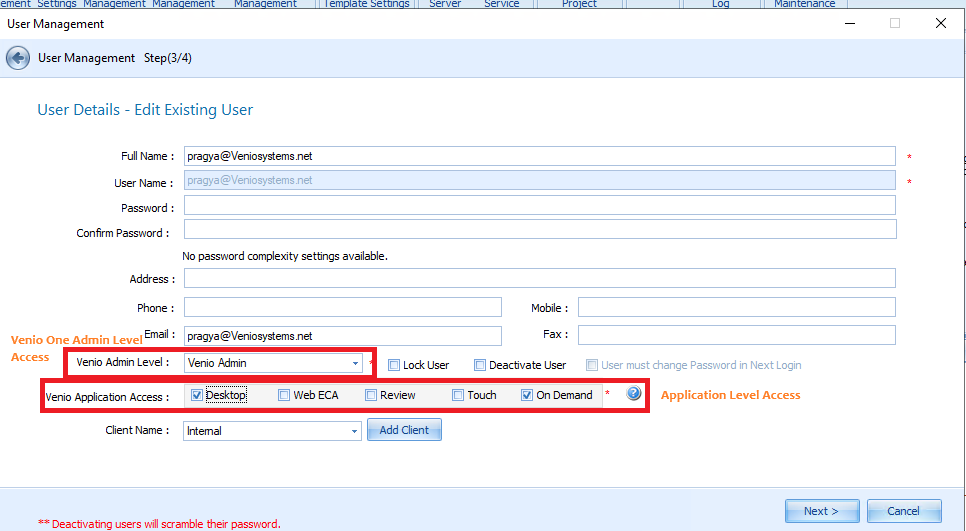Go back using the blue arrow icon
Viewport: 966px width, 531px height.
(x=18, y=59)
